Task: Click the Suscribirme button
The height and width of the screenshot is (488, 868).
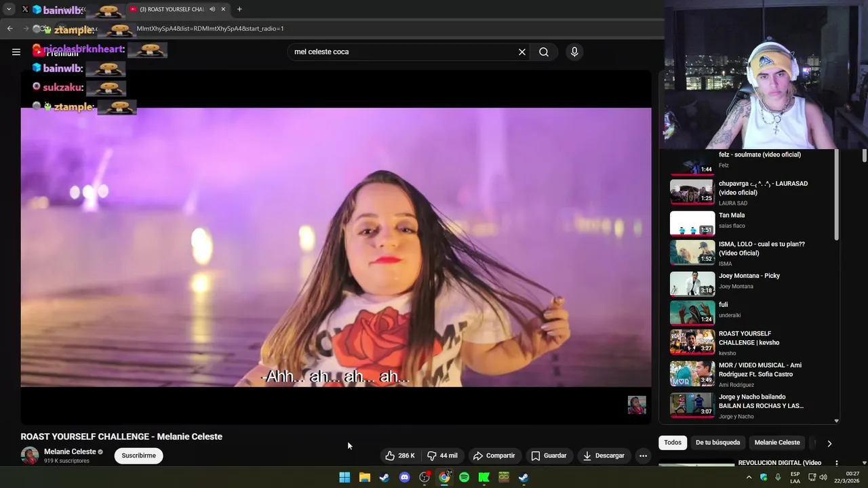Action: [138, 455]
